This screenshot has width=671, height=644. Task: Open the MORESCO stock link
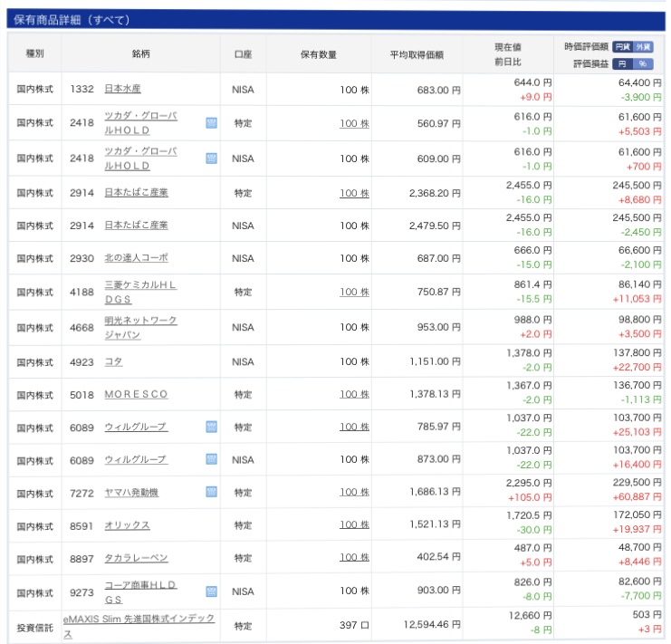137,394
